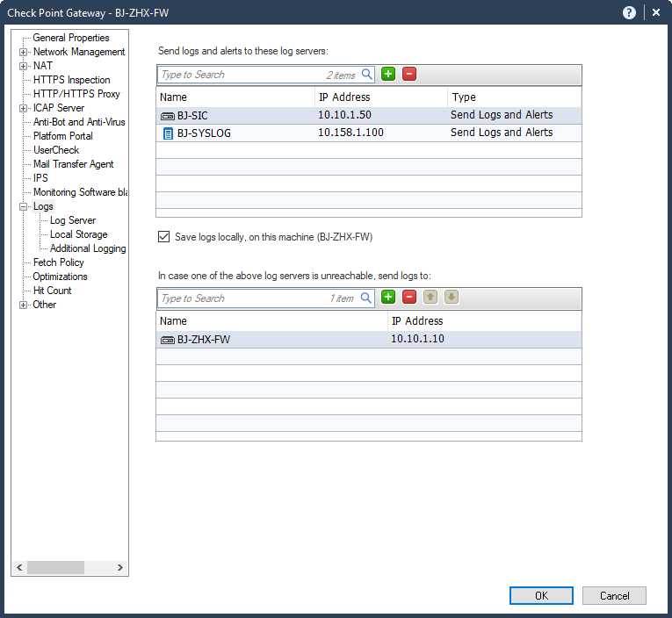Screen dimensions: 672x618
Task: Click tree panel scroll right arrow
Action: pos(120,567)
